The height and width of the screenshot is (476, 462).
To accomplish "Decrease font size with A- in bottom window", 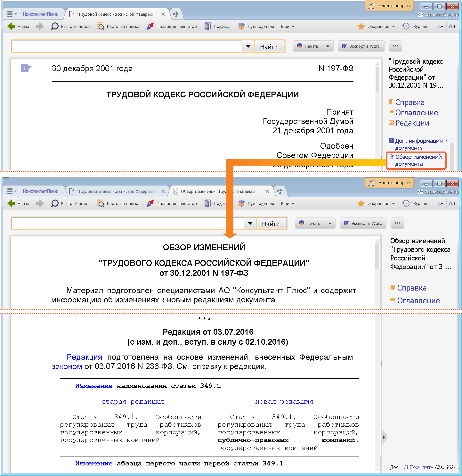I will click(x=441, y=203).
